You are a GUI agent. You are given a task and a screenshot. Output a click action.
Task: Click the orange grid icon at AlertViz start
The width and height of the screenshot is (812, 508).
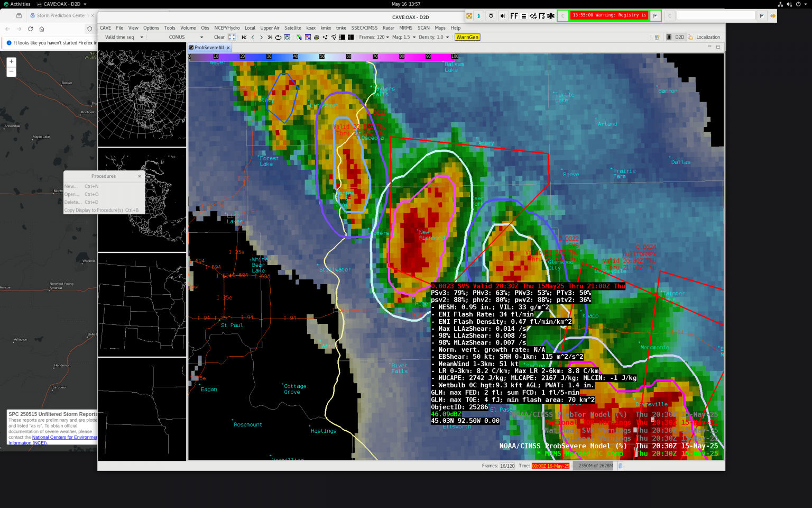[469, 16]
